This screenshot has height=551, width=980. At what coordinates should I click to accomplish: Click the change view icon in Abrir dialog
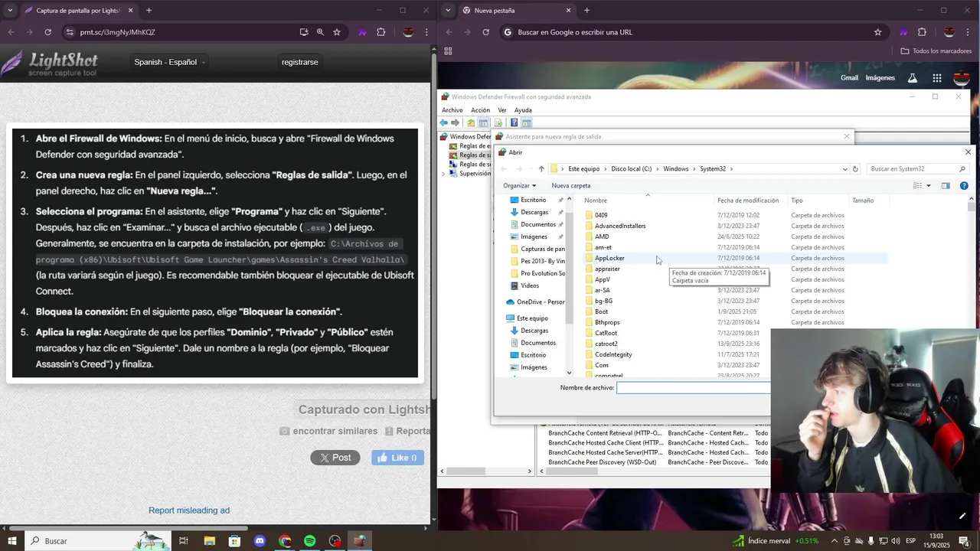point(917,185)
